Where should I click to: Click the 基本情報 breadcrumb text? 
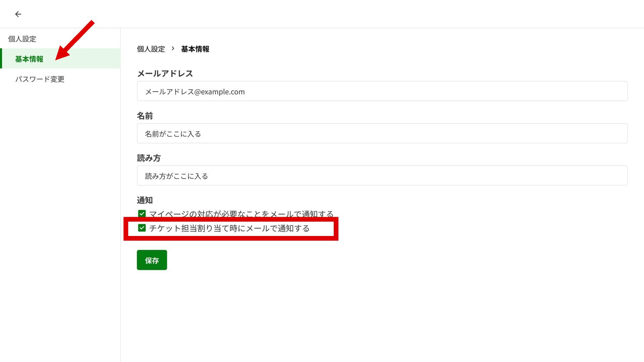[195, 49]
